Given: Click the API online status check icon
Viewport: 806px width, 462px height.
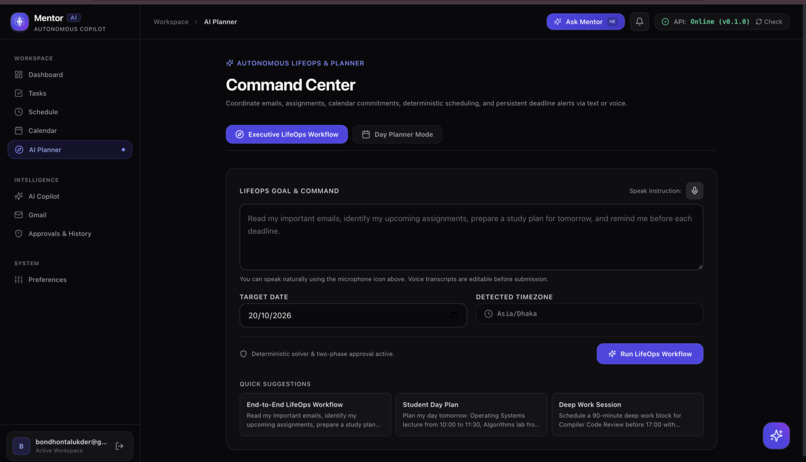Looking at the screenshot, I should click(665, 22).
